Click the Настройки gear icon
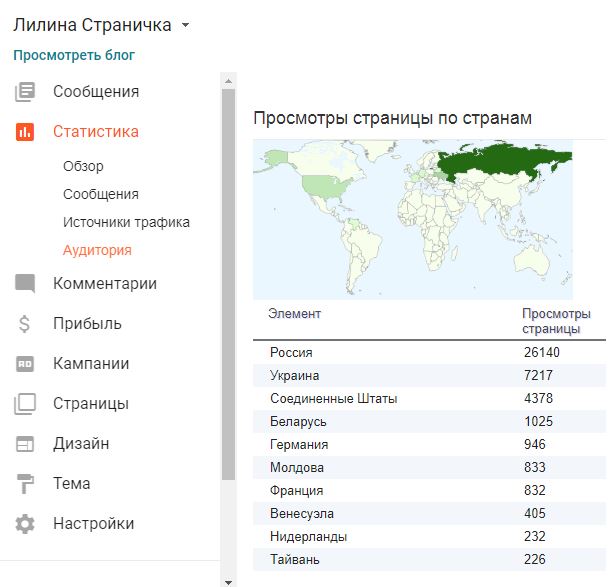610x587 pixels. click(25, 524)
